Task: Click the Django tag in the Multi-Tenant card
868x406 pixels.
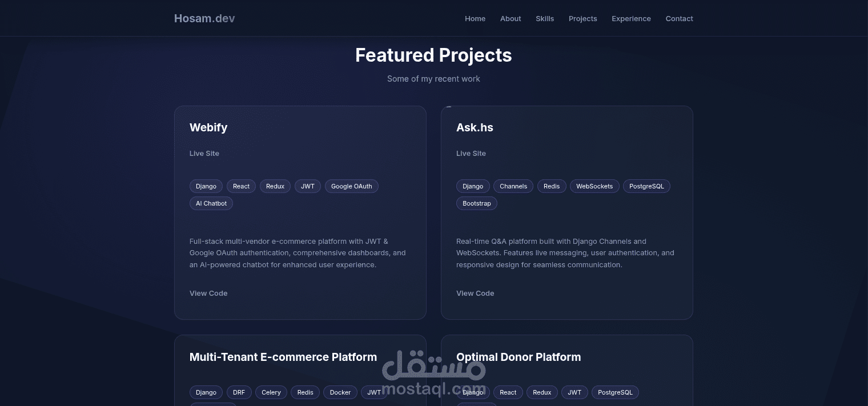Action: pos(206,392)
